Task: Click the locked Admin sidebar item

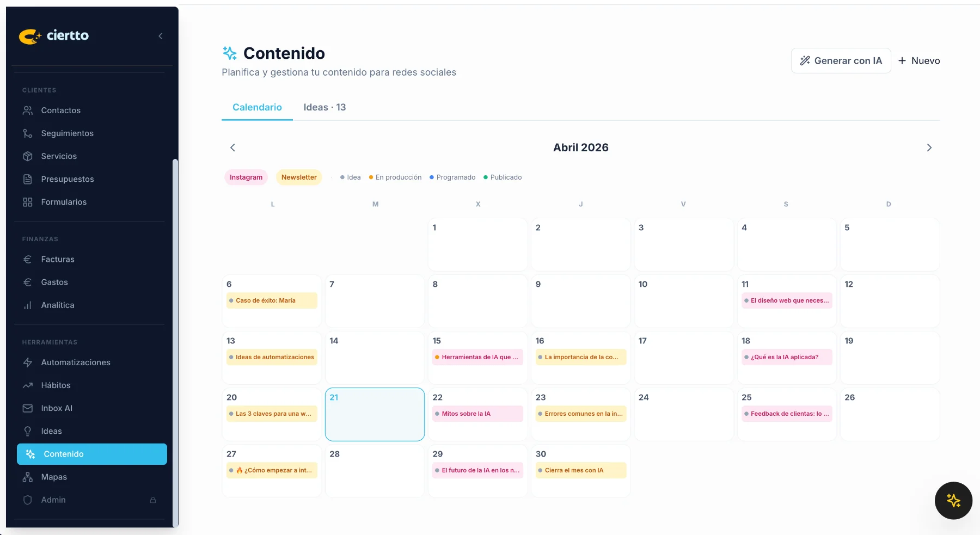Action: point(53,500)
